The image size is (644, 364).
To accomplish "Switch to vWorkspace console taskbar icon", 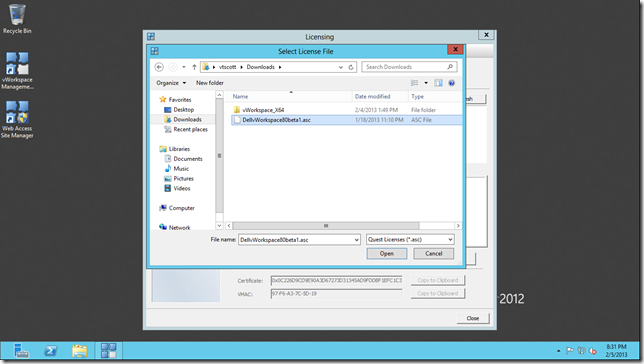I will click(109, 351).
